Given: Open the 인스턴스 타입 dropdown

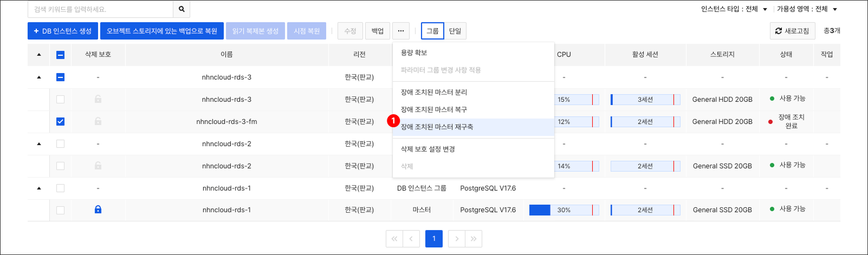Looking at the screenshot, I should pos(734,9).
